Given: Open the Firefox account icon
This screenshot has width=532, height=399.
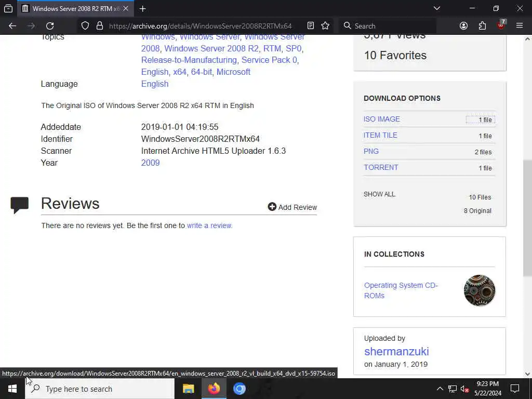Looking at the screenshot, I should [463, 26].
